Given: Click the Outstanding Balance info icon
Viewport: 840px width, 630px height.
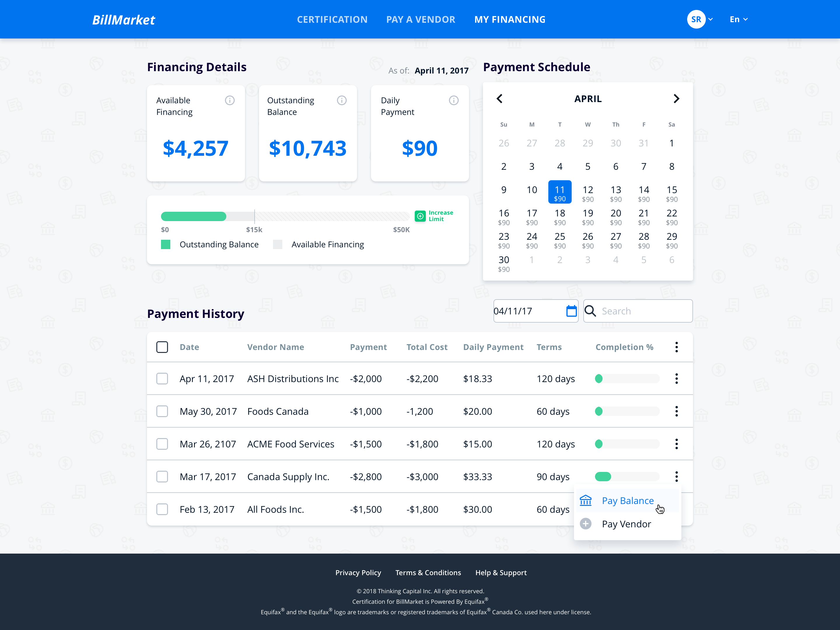Looking at the screenshot, I should [x=342, y=100].
